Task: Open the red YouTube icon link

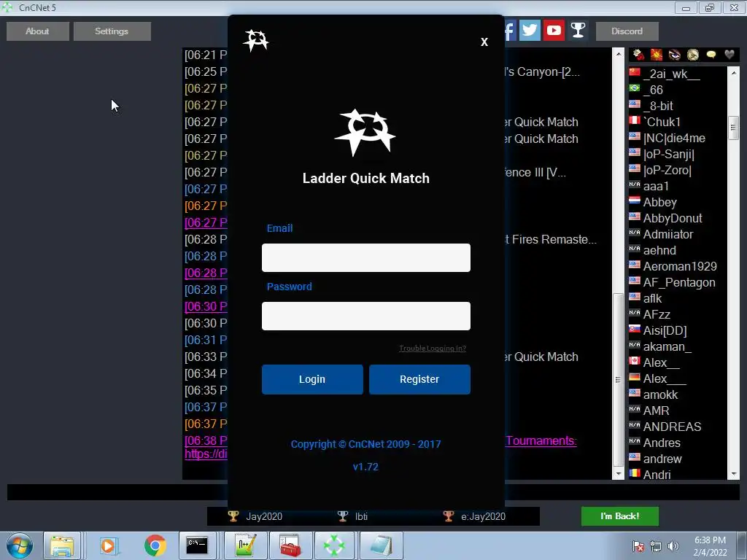Action: (554, 31)
